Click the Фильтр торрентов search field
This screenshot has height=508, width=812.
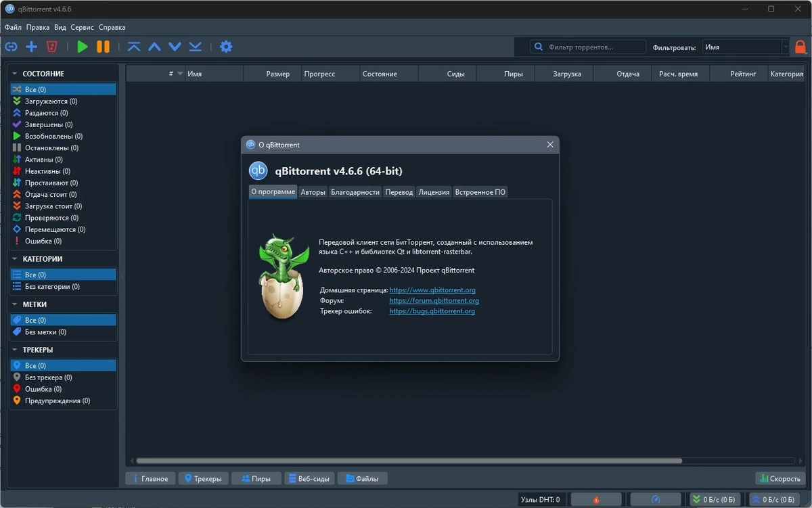point(588,47)
